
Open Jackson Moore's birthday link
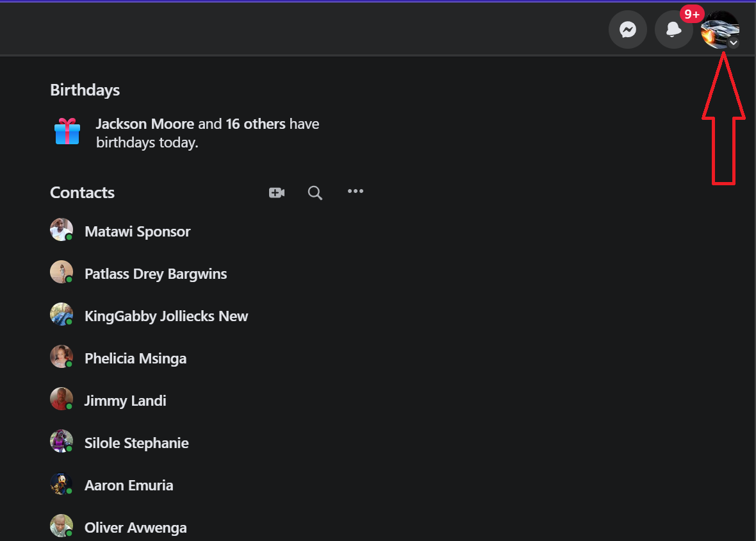(145, 124)
